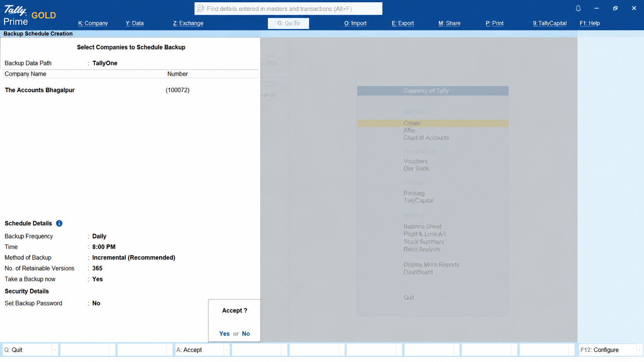
Task: Click Yes in the Accept prompt
Action: pyautogui.click(x=224, y=334)
